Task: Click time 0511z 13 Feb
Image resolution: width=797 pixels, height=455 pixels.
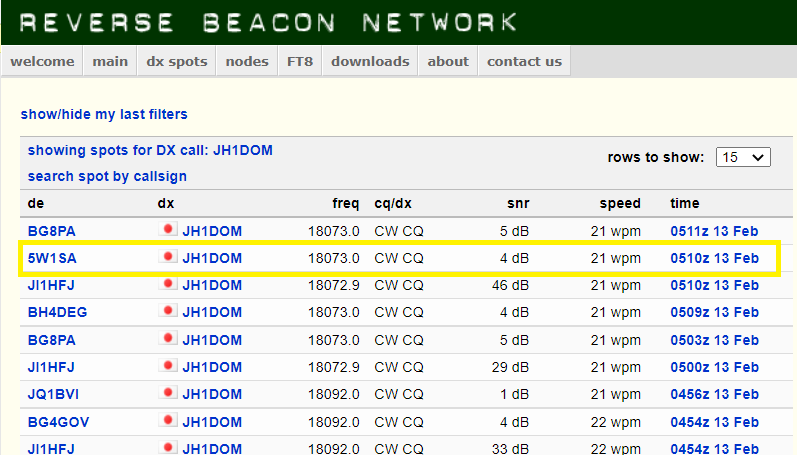Action: 714,231
